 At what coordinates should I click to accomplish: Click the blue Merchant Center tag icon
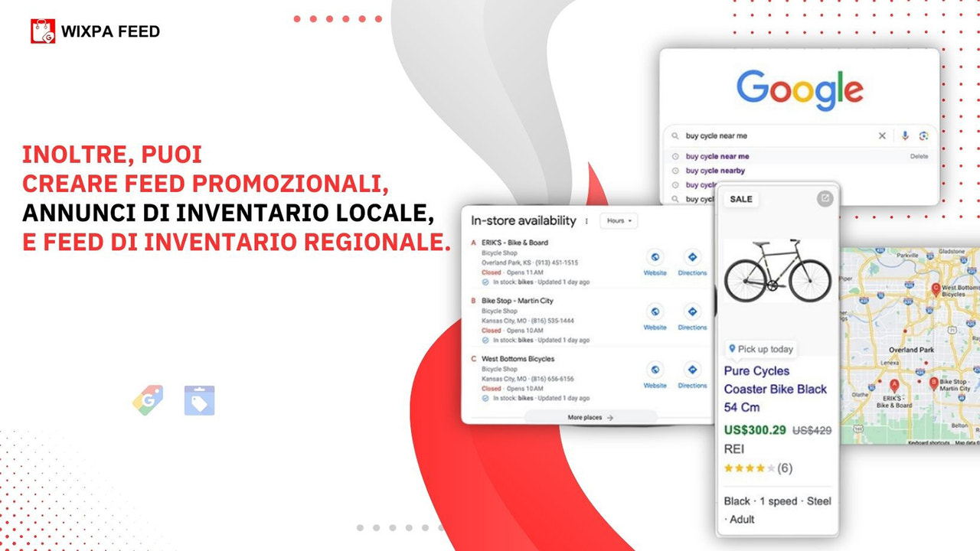pos(199,400)
